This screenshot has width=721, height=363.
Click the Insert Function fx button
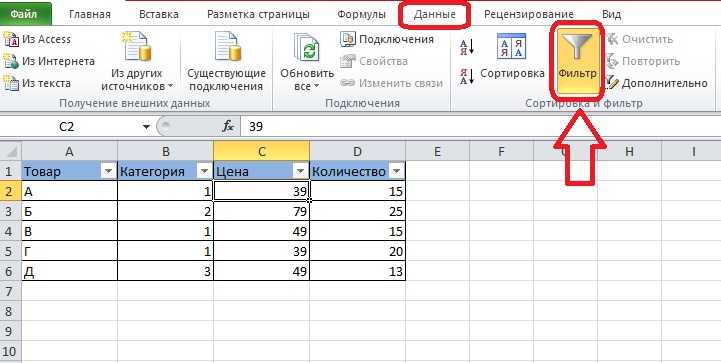tap(228, 127)
